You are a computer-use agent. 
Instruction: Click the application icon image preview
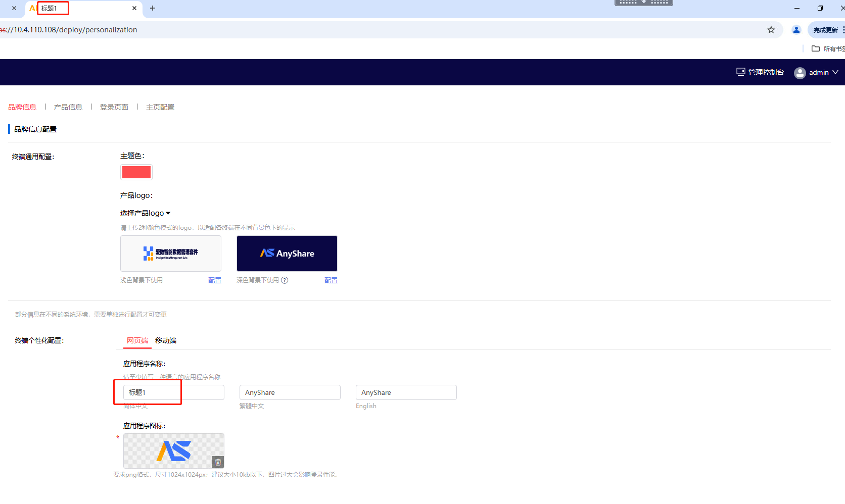174,451
